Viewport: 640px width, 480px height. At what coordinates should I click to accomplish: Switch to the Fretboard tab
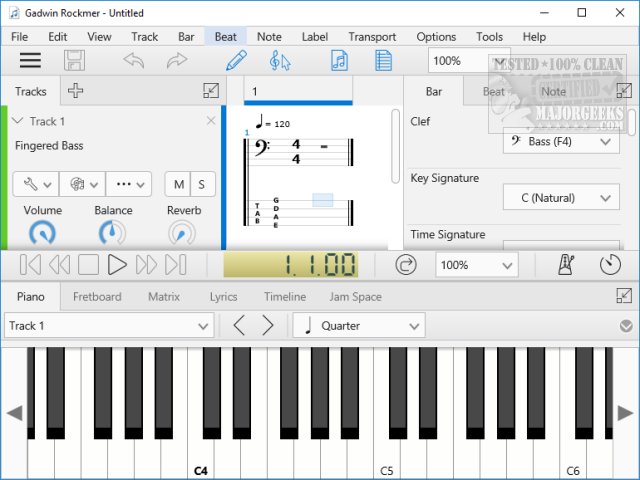[x=97, y=296]
